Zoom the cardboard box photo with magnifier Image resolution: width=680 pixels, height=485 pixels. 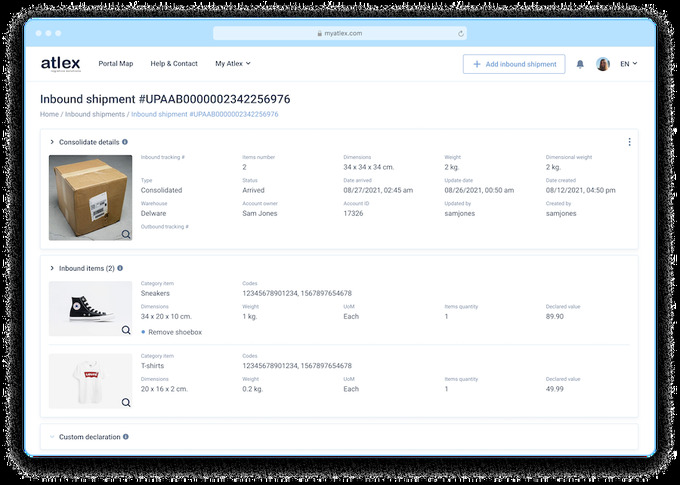click(126, 234)
